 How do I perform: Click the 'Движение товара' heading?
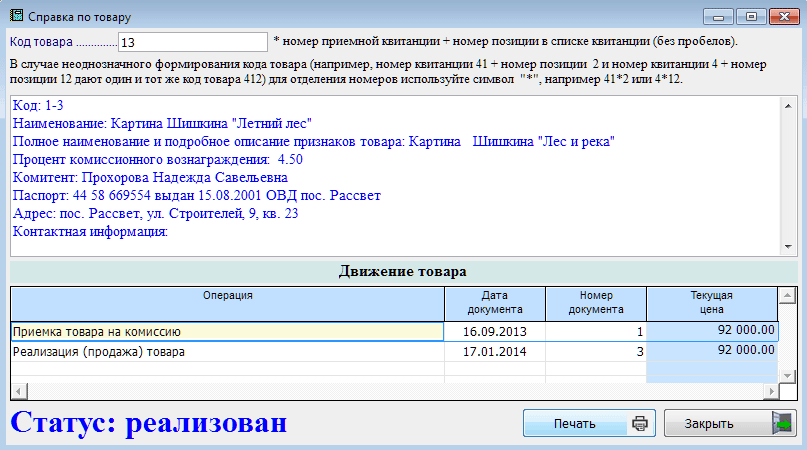(x=403, y=271)
